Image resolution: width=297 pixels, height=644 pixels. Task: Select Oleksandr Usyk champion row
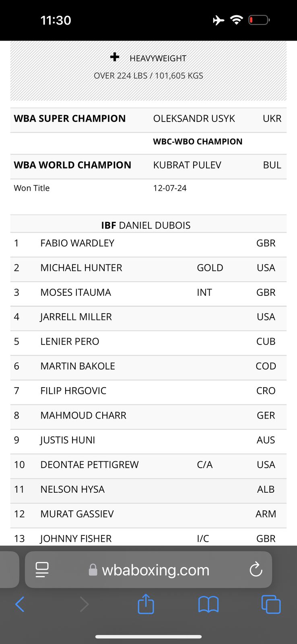click(194, 119)
